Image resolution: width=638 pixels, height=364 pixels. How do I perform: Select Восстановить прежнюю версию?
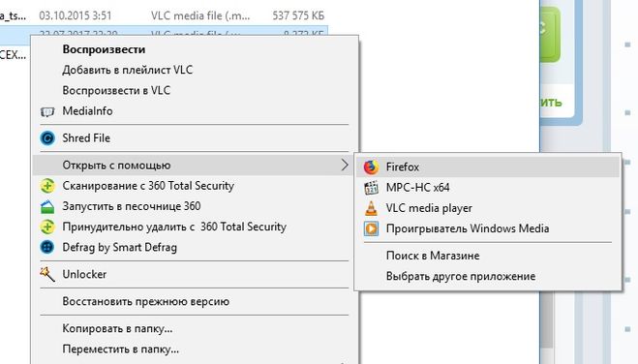(145, 302)
